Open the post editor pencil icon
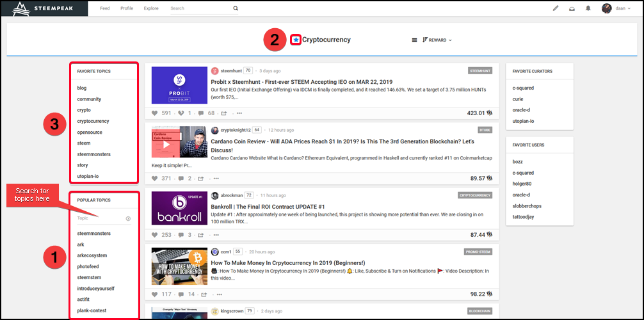The width and height of the screenshot is (644, 320). pyautogui.click(x=556, y=8)
